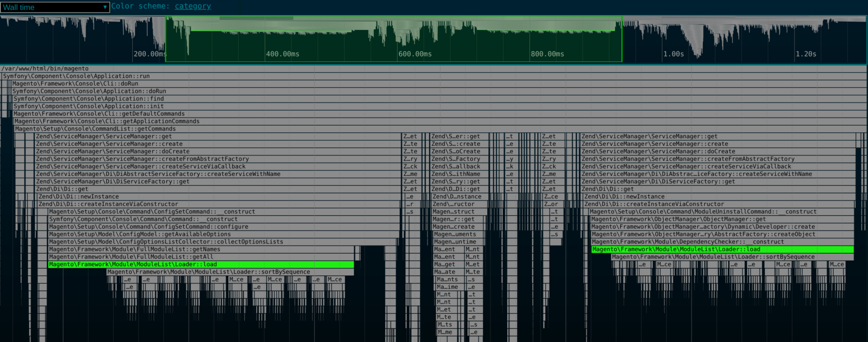This screenshot has width=868, height=342.
Task: Select the Symfony Command\Command::__construct frame
Action: point(224,220)
